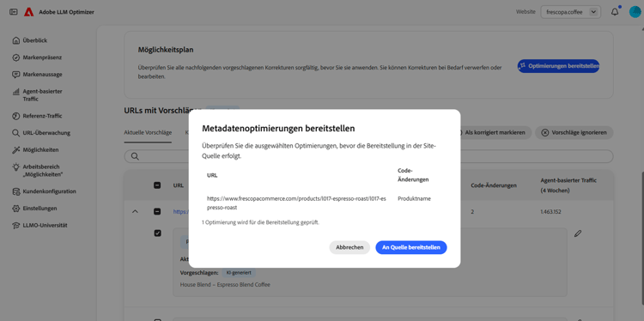This screenshot has width=644, height=321.
Task: Click the Markenpräsenz sidebar icon
Action: pyautogui.click(x=16, y=58)
